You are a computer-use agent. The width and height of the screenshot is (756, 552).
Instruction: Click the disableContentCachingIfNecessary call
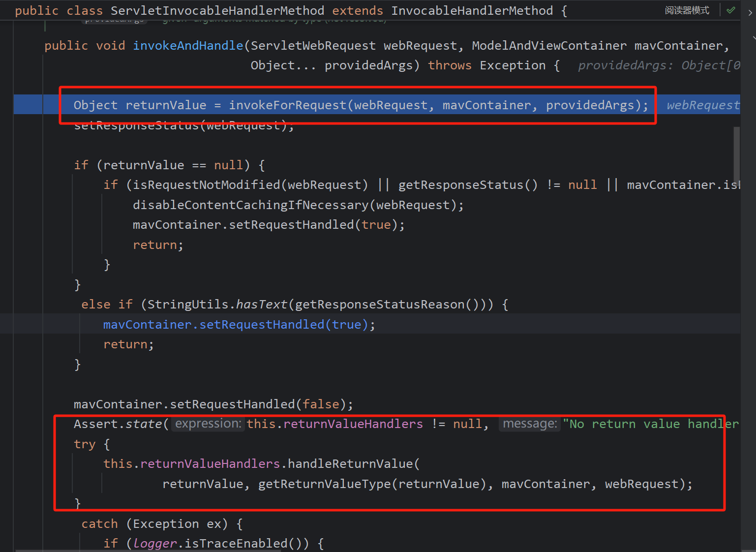click(x=251, y=205)
